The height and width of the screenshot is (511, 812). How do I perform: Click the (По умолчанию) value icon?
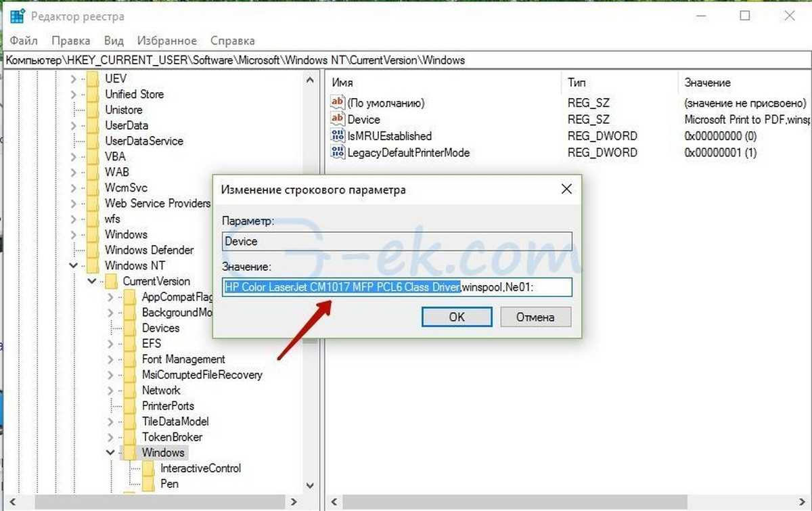338,103
